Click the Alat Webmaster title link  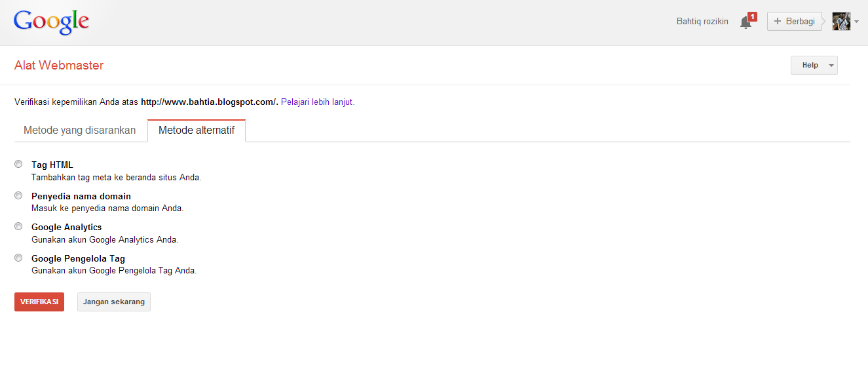point(59,66)
